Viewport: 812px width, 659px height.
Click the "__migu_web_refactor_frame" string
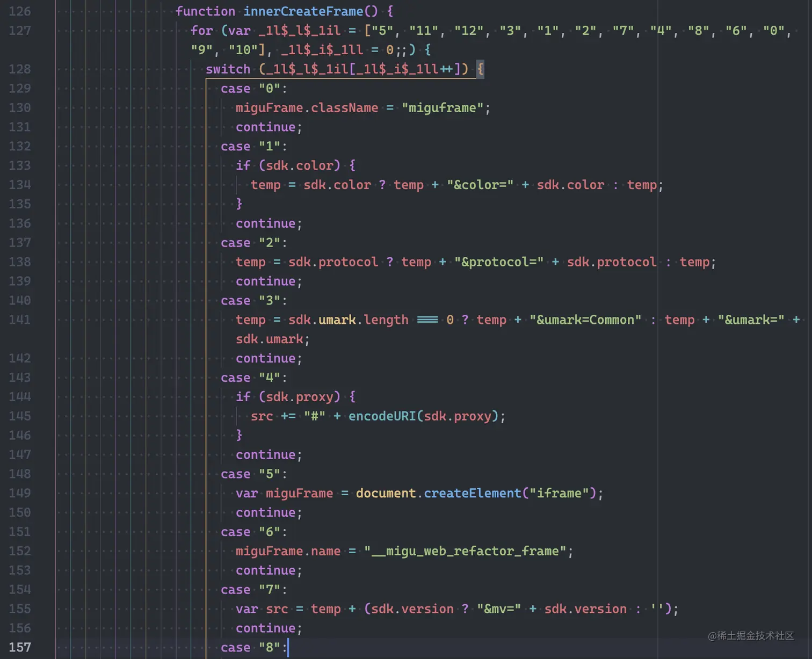(465, 552)
